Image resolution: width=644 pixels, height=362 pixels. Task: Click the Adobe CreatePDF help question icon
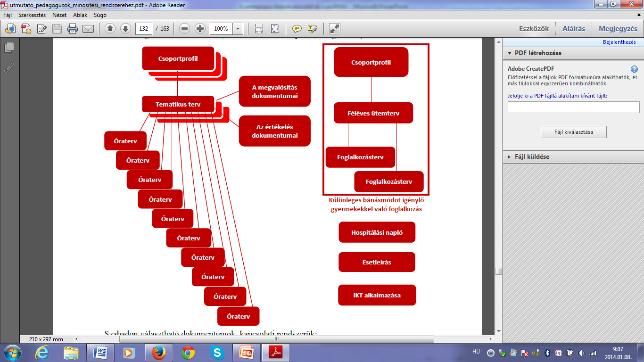pyautogui.click(x=634, y=69)
